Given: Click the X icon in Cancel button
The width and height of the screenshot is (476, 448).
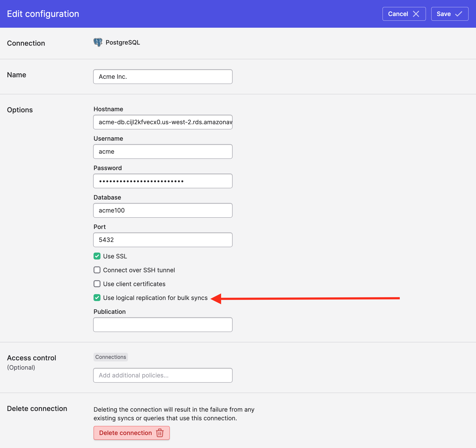Looking at the screenshot, I should point(416,14).
